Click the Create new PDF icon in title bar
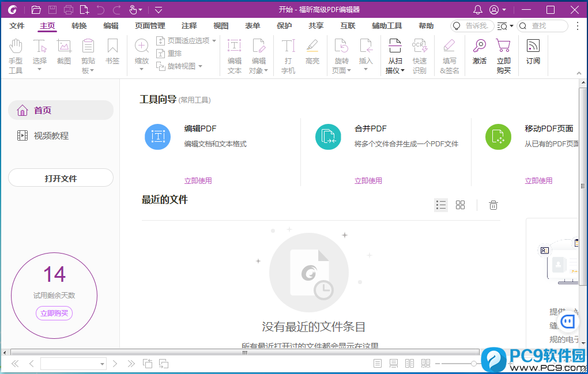The image size is (588, 374). click(84, 10)
